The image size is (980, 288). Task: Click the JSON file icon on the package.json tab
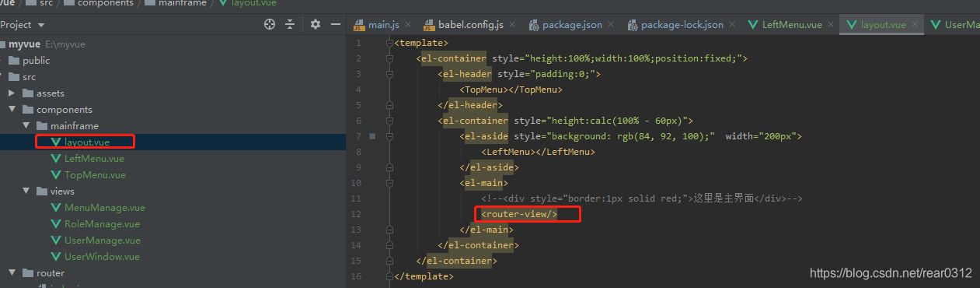534,25
